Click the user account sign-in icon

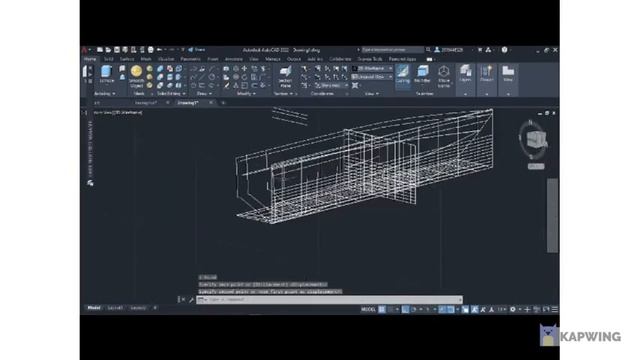tap(437, 50)
